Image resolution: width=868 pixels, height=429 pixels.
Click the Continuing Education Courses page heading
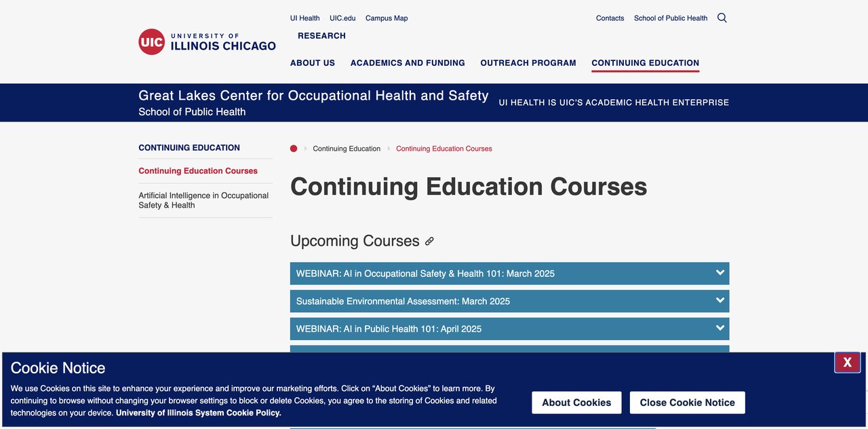[469, 187]
